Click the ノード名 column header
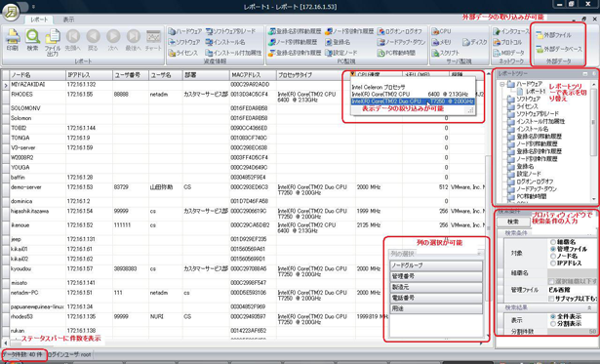This screenshot has height=364, width=600. tap(37, 75)
